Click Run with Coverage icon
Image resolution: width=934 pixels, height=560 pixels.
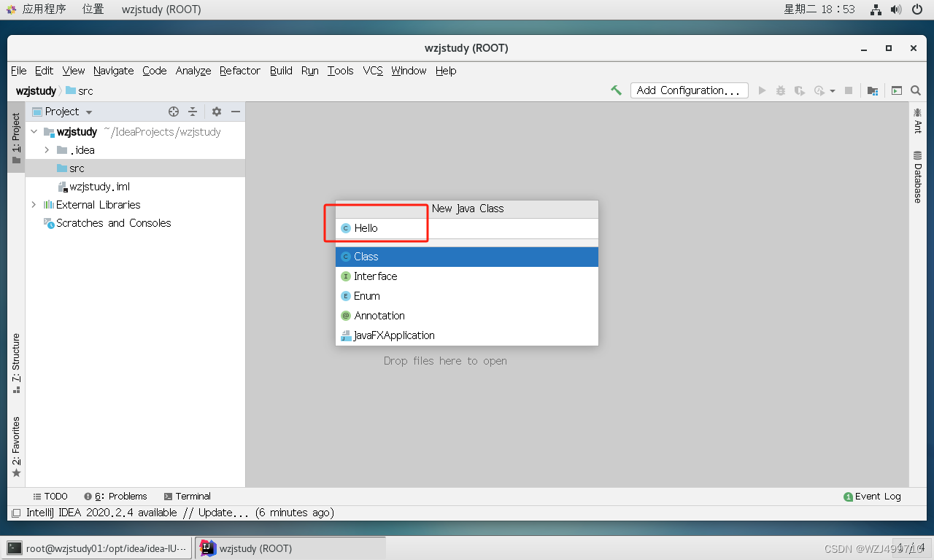point(800,90)
